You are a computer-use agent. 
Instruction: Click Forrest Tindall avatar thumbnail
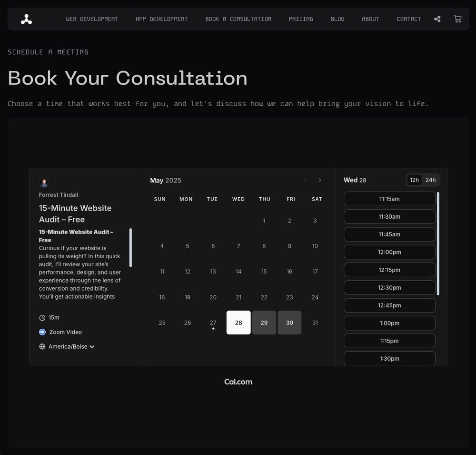click(x=44, y=182)
